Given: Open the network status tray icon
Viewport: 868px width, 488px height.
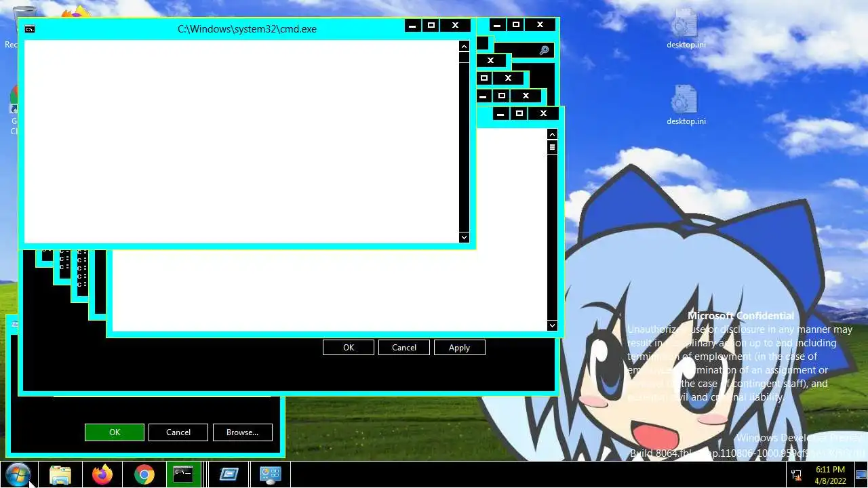Looking at the screenshot, I should pos(797,475).
